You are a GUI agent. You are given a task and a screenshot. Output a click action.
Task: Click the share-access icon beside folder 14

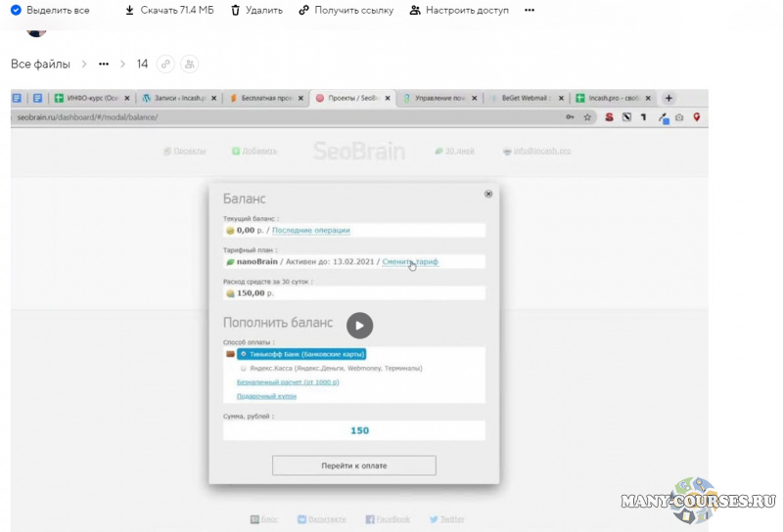189,64
